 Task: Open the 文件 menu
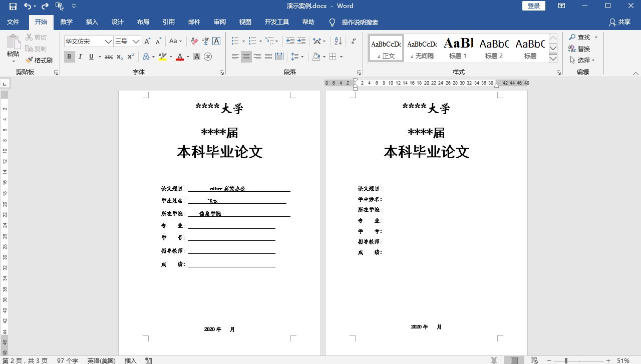[x=14, y=22]
